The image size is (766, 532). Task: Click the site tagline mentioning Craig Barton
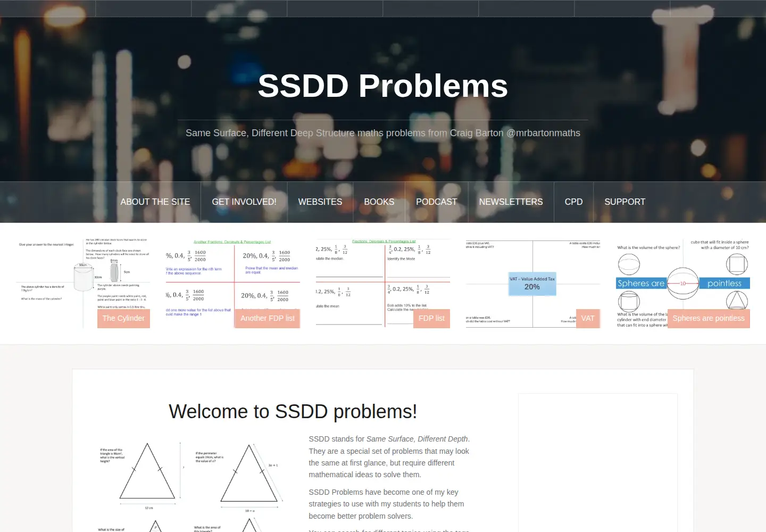(x=383, y=133)
